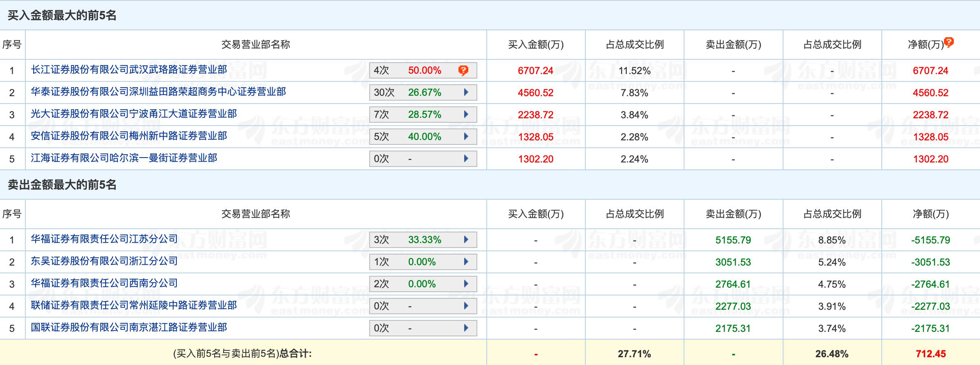
Task: Select sell amount 2277.03 cell
Action: pyautogui.click(x=733, y=306)
